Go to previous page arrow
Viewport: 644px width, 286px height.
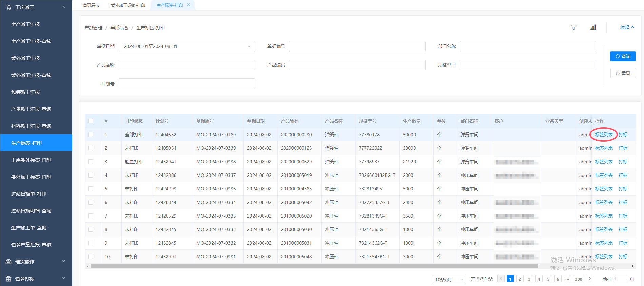click(501, 279)
